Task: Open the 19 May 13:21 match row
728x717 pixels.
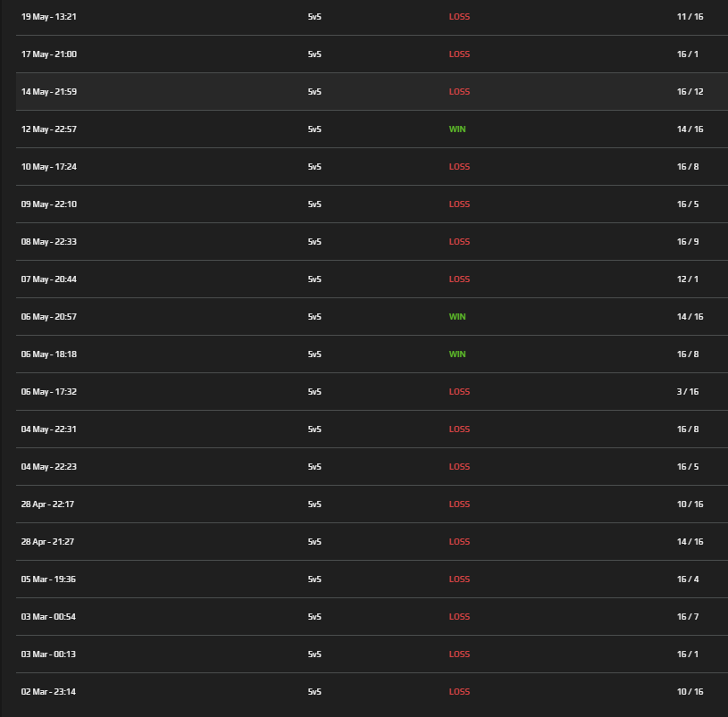Action: coord(49,17)
